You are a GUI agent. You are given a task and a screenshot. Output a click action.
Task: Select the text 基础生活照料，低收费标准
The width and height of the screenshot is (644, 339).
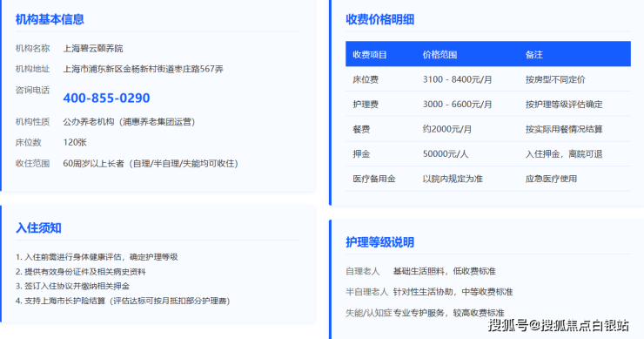[445, 272]
